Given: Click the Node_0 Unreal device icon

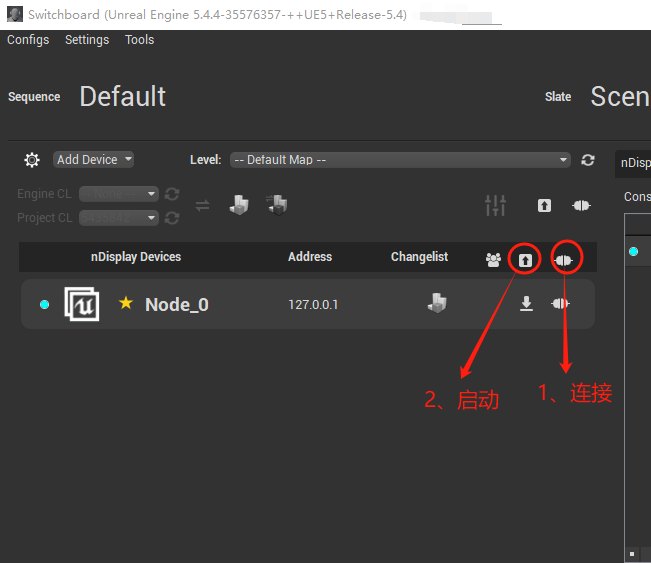Looking at the screenshot, I should pyautogui.click(x=82, y=304).
